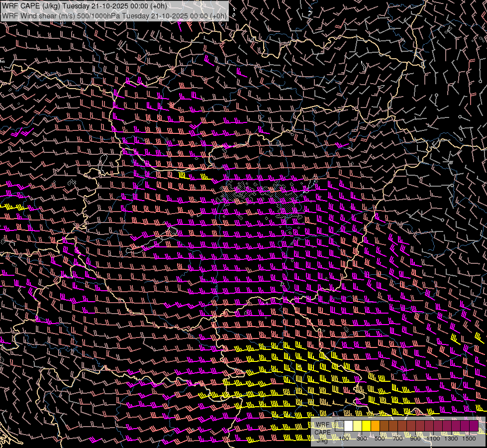The width and height of the screenshot is (487, 448).
Task: Click the CAPE label in the legend
Action: [x=323, y=432]
